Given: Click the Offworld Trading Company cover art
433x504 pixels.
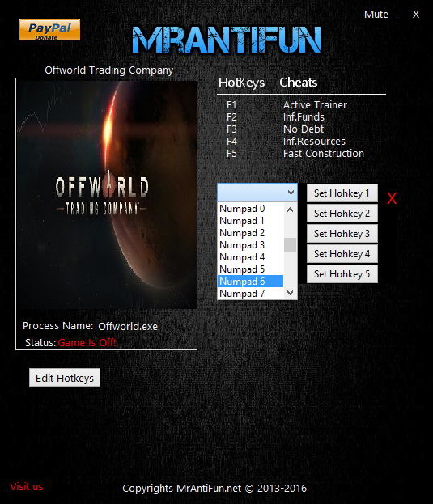Looking at the screenshot, I should pos(106,194).
